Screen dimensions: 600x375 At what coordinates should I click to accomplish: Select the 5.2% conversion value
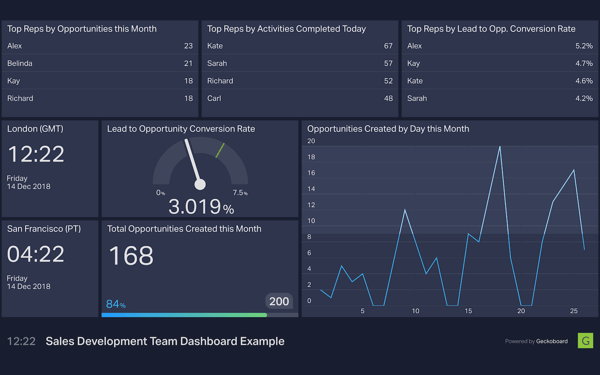tap(584, 46)
